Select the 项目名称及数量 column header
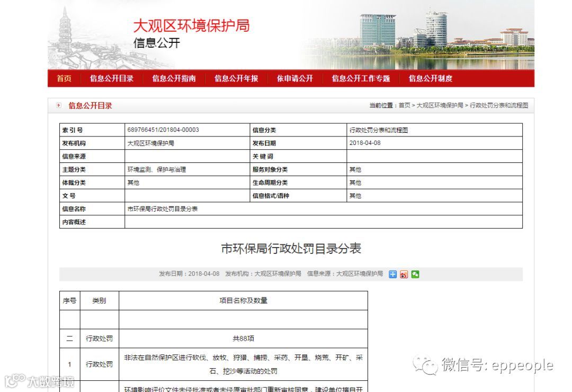Image resolution: width=572 pixels, height=392 pixels. (x=243, y=300)
